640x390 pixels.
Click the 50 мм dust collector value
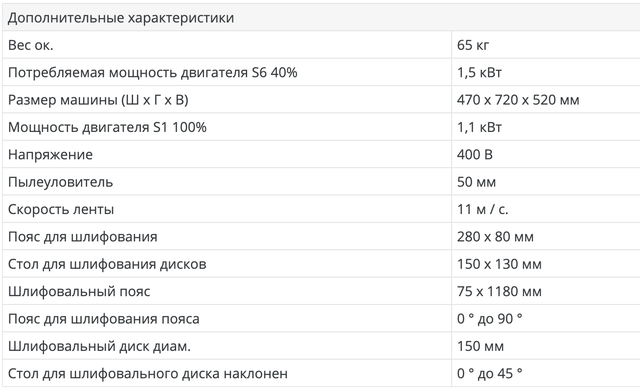click(x=476, y=182)
